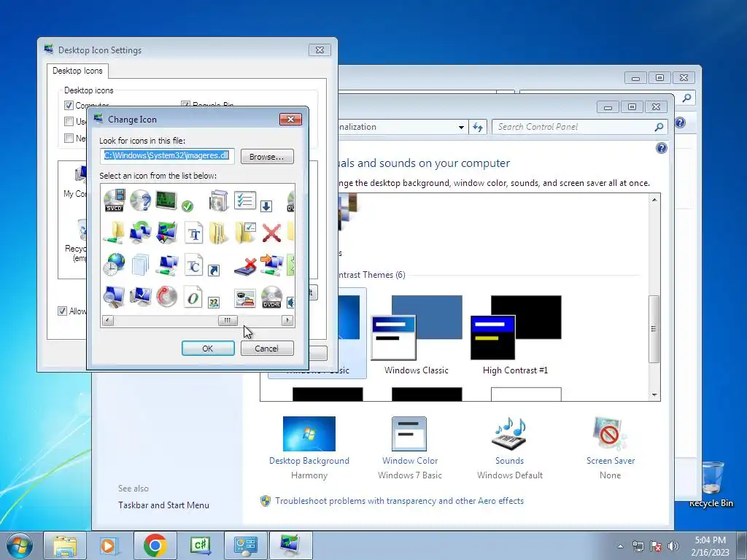The height and width of the screenshot is (560, 747).
Task: Click the themes list scroll-up arrow
Action: click(654, 200)
